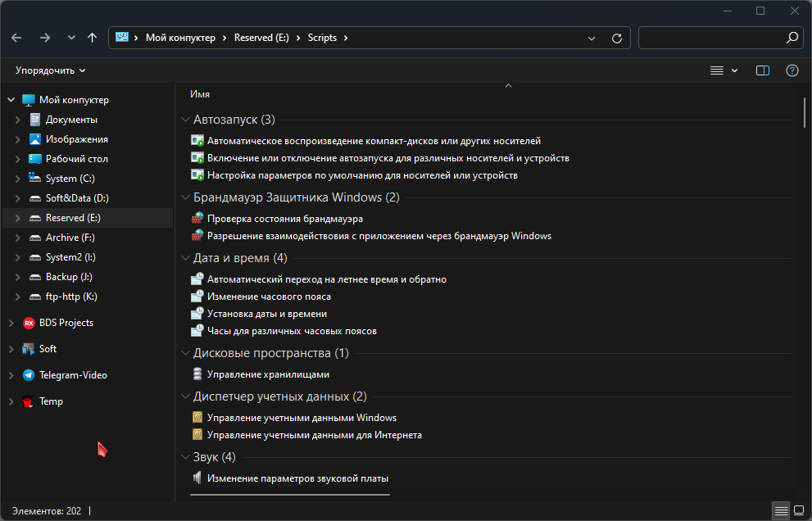
Task: Open the help question mark icon
Action: pyautogui.click(x=792, y=70)
